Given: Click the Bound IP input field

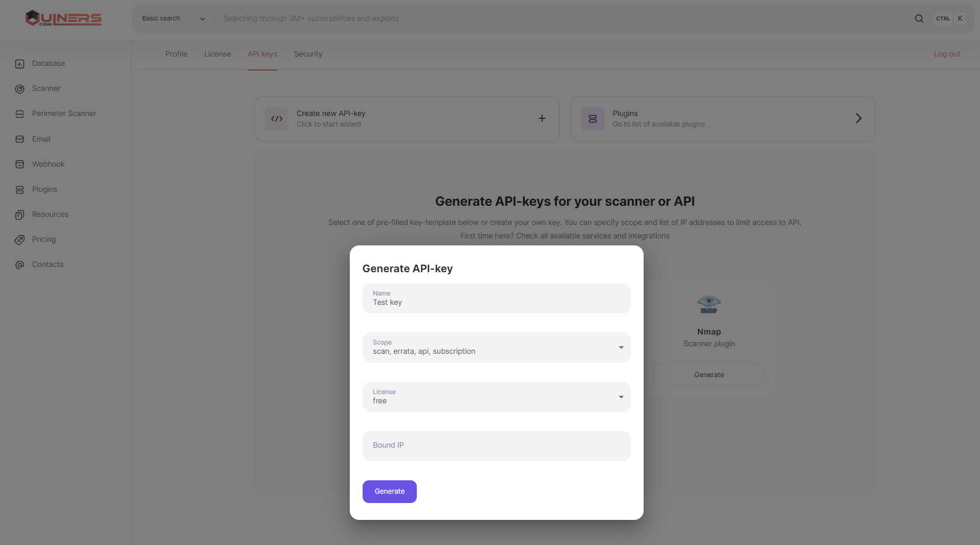Looking at the screenshot, I should [496, 446].
